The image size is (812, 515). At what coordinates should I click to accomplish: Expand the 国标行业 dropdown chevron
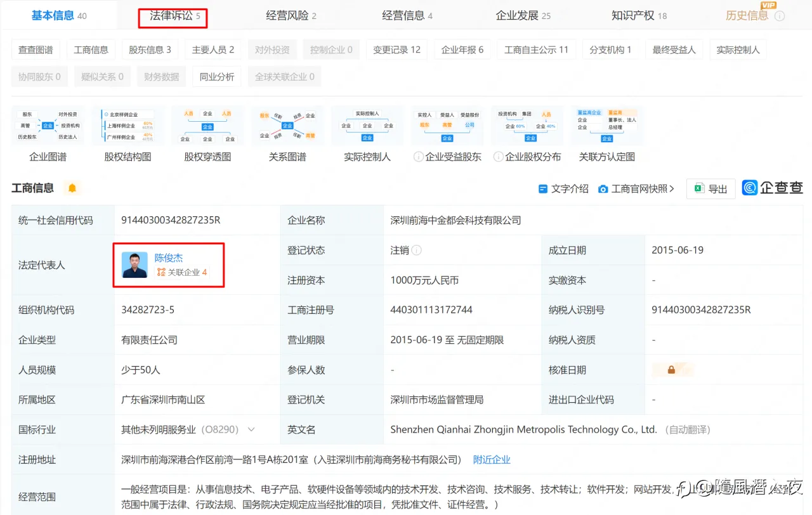point(251,429)
